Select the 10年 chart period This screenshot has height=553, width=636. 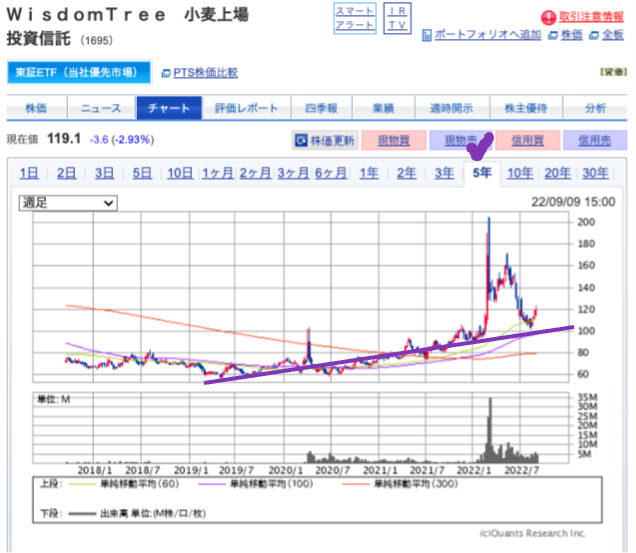(x=520, y=174)
